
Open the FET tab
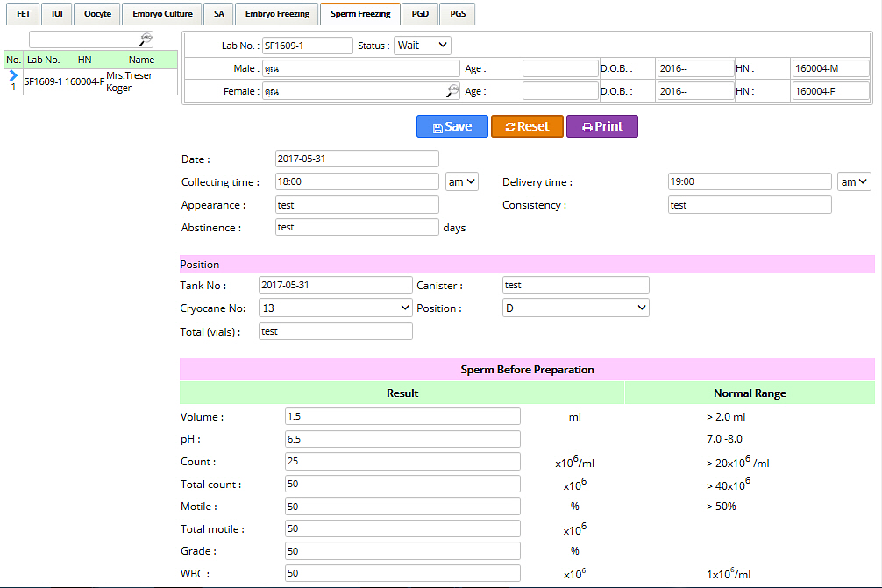[23, 14]
